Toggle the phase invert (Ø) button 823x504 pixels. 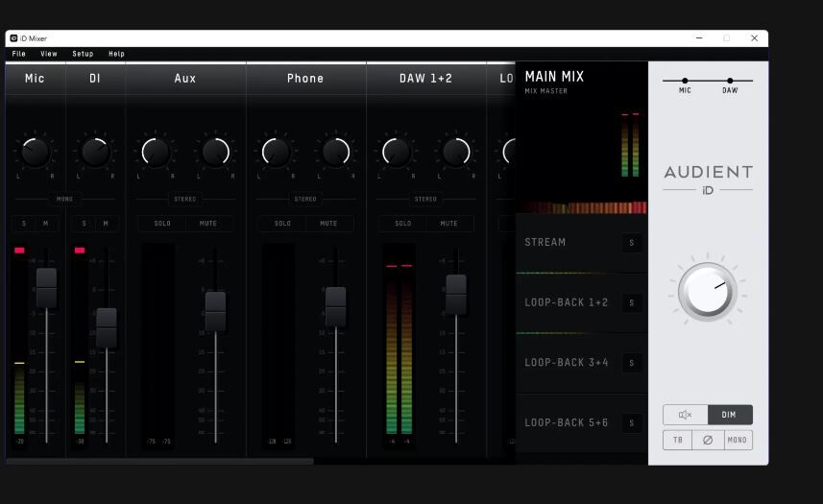708,441
